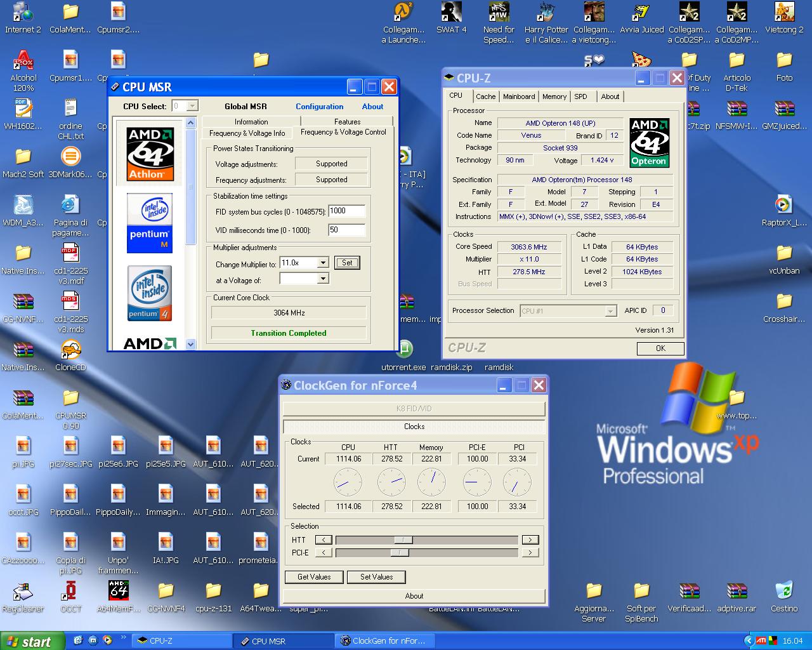Expand the Change Multiplier dropdown
The width and height of the screenshot is (812, 650).
(323, 263)
